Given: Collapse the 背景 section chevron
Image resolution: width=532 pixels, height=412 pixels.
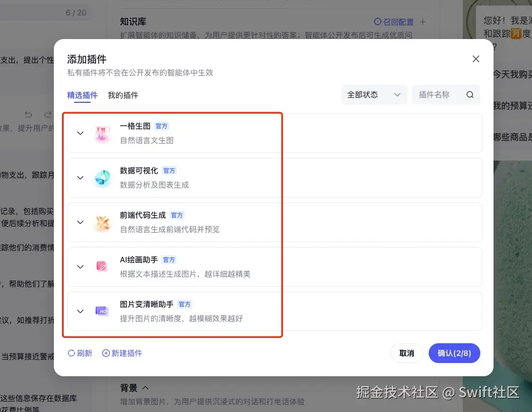Looking at the screenshot, I should (x=146, y=388).
